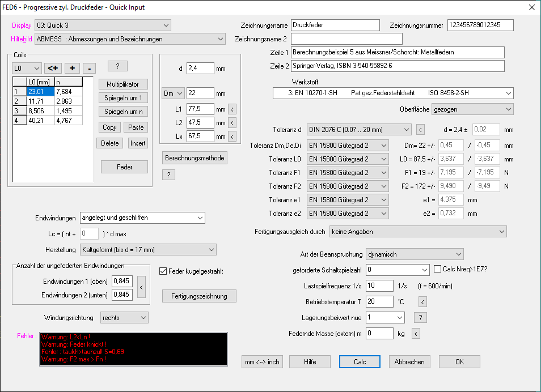Click the 'mm <--> inch' conversion button

pos(262,362)
